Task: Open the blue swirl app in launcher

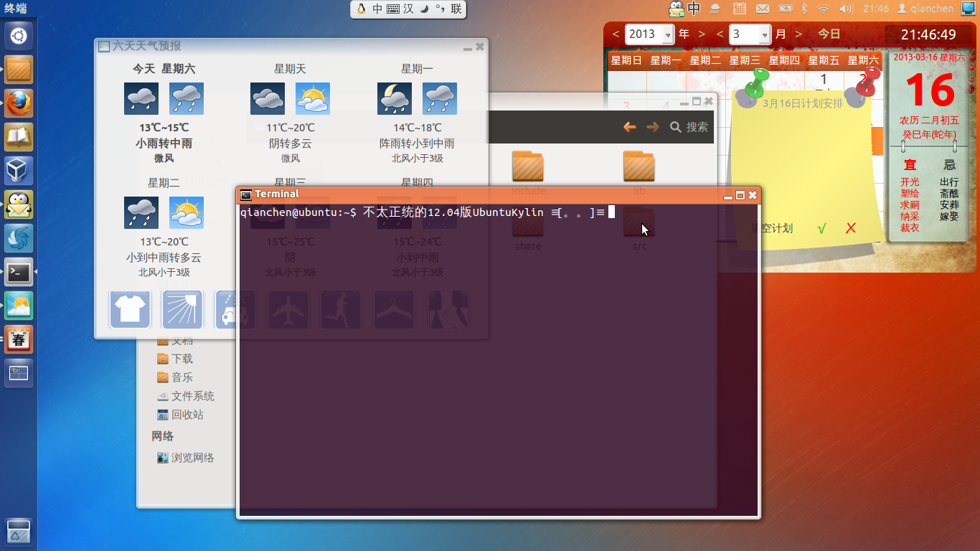Action: 19,238
